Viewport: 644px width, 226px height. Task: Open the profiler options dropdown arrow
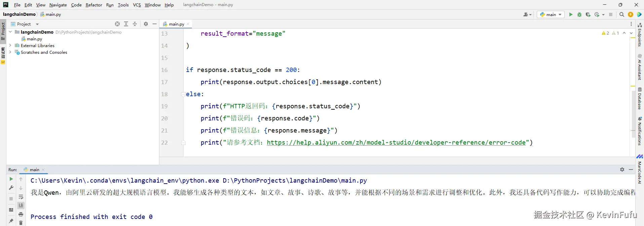603,14
